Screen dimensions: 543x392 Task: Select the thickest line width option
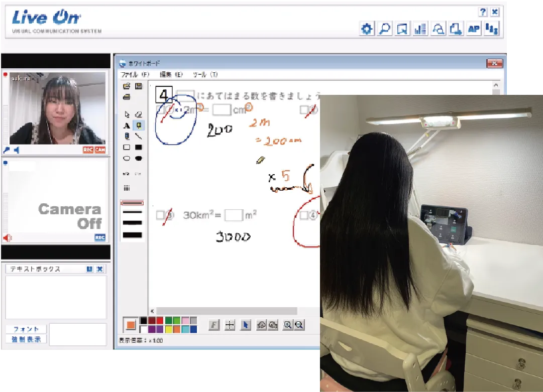click(x=132, y=235)
